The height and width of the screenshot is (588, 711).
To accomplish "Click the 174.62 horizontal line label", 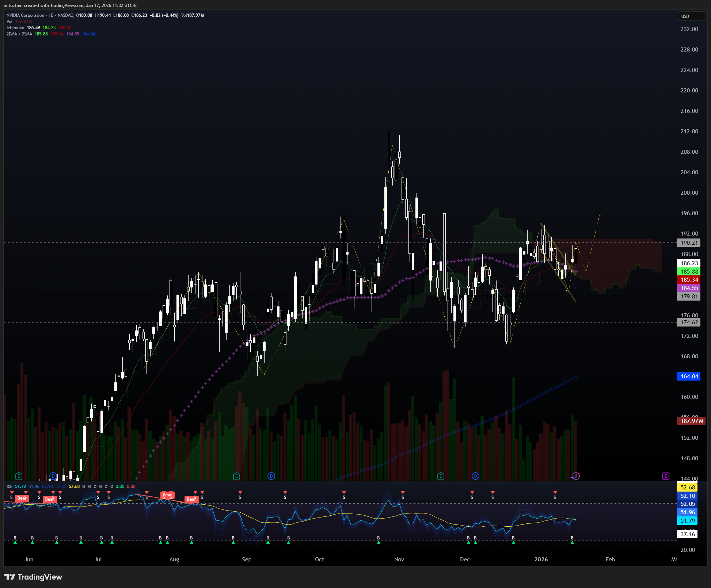I will tap(689, 322).
